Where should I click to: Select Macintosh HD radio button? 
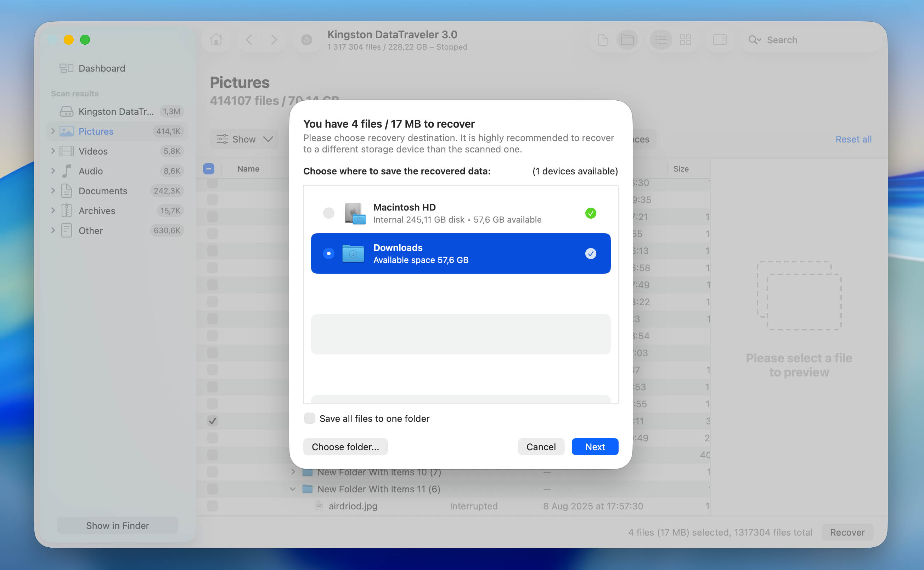coord(329,213)
